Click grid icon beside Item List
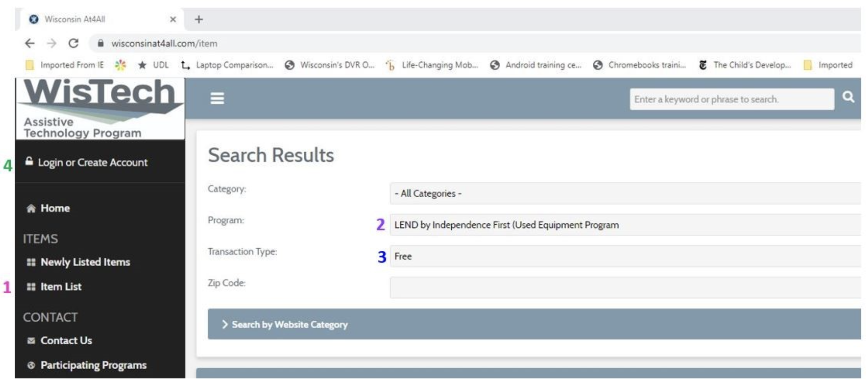 (x=31, y=286)
